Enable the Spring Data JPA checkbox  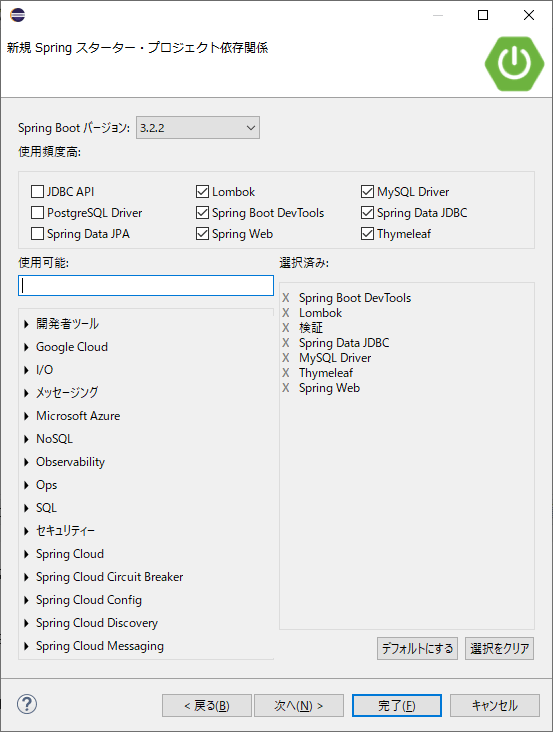tap(37, 233)
